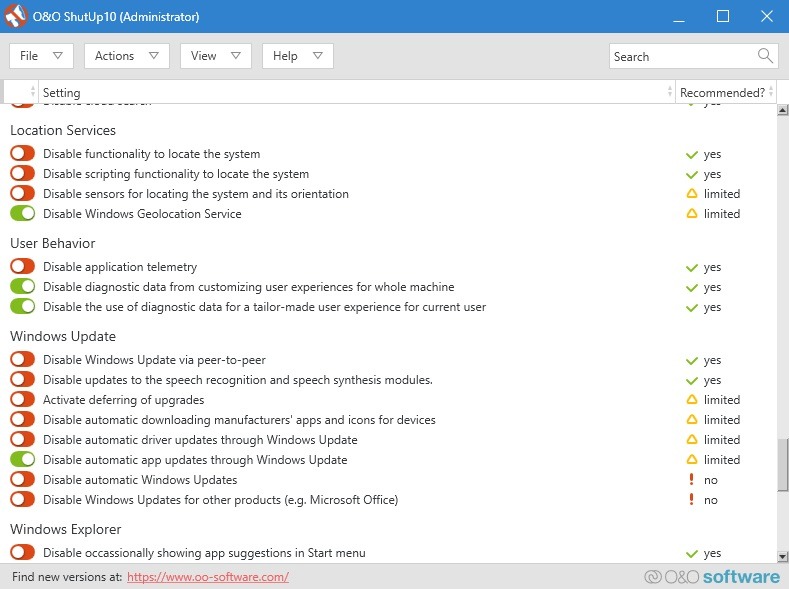Select the 'Windows Update' section heading

coord(63,336)
